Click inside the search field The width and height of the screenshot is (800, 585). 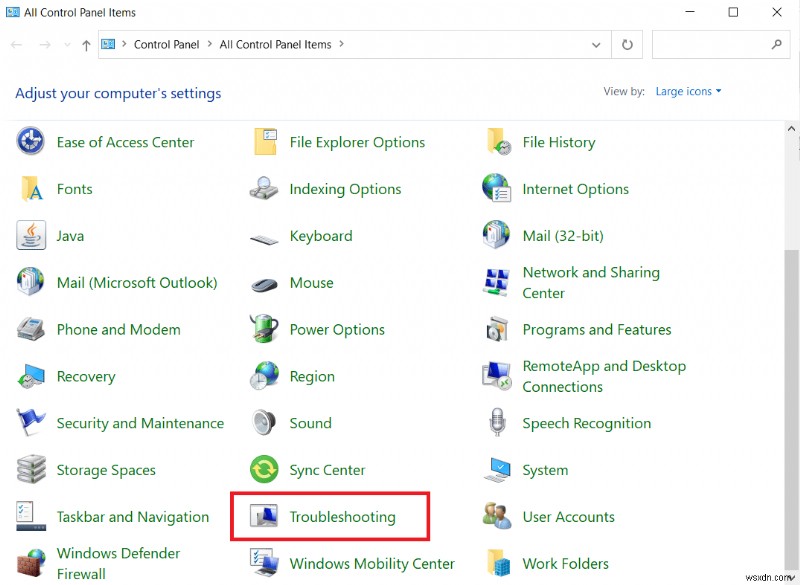tap(720, 44)
